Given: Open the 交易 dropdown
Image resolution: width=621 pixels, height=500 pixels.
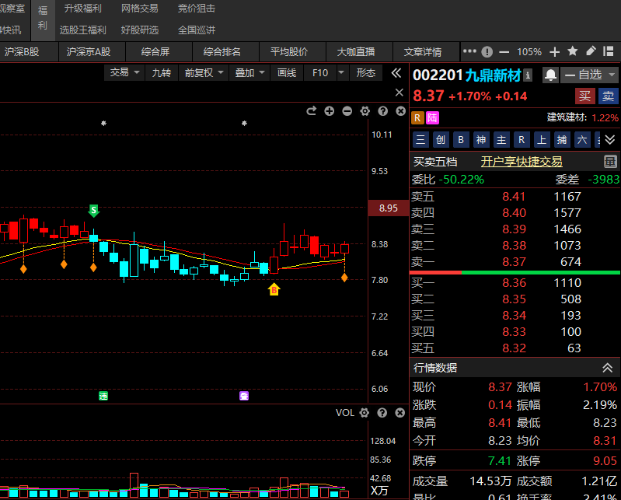Looking at the screenshot, I should click(124, 73).
